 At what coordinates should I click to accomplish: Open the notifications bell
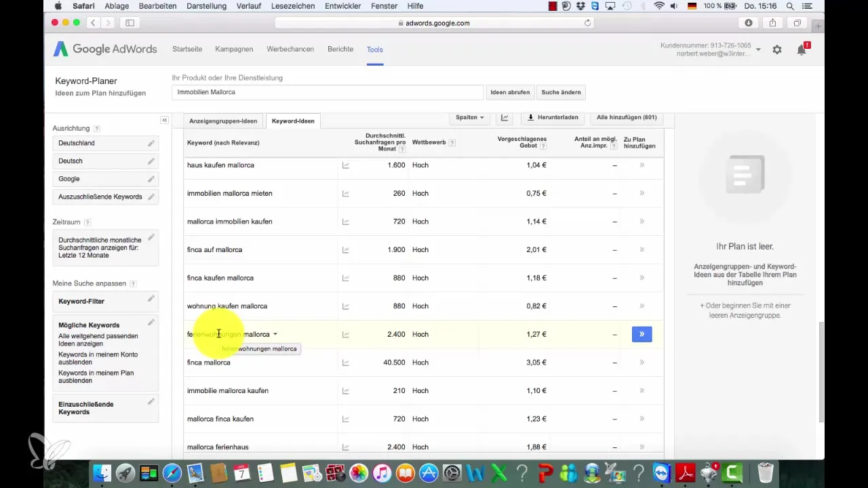tap(802, 49)
